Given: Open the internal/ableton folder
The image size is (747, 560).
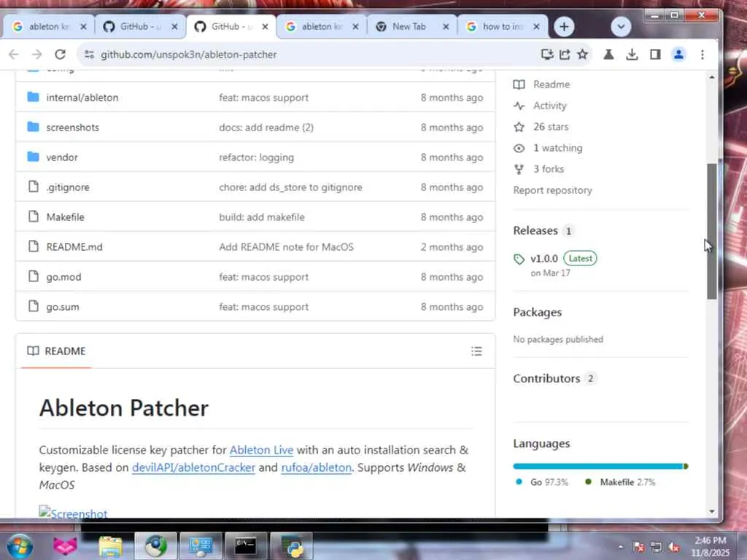Looking at the screenshot, I should [x=82, y=98].
